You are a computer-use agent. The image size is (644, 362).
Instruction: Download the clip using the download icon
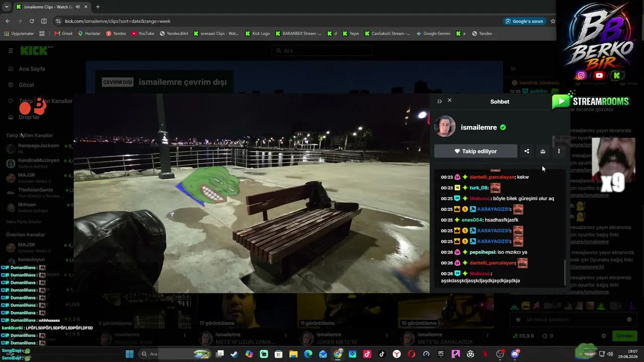(542, 151)
